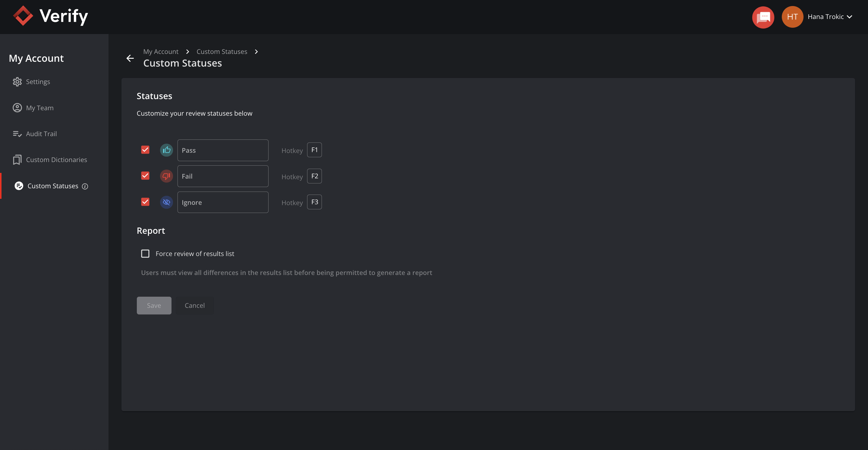
Task: Click the Pass thumbs-up status icon
Action: pos(166,150)
